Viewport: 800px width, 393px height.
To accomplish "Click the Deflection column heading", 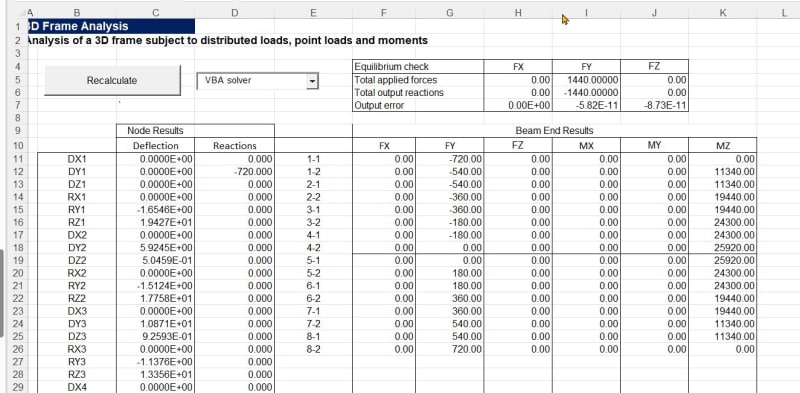I will pyautogui.click(x=156, y=146).
